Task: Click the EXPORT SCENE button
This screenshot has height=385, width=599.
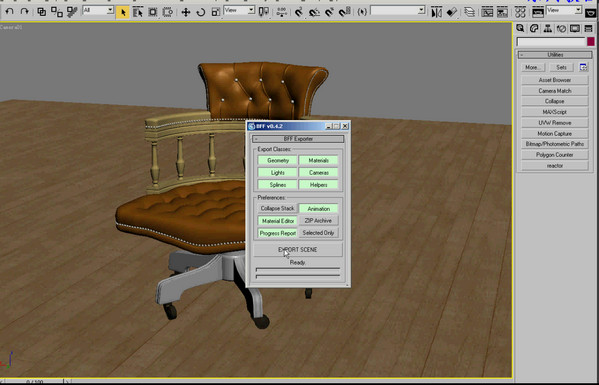Action: [298, 250]
